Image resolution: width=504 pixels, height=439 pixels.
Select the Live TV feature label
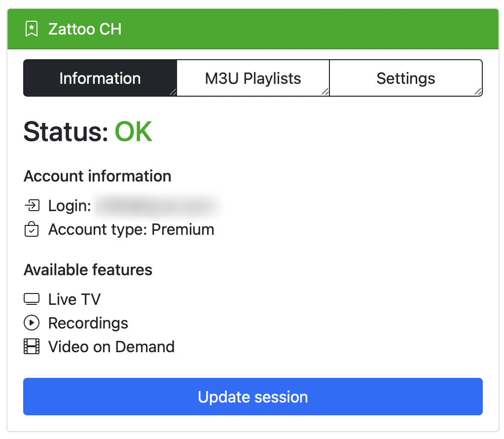[x=74, y=299]
